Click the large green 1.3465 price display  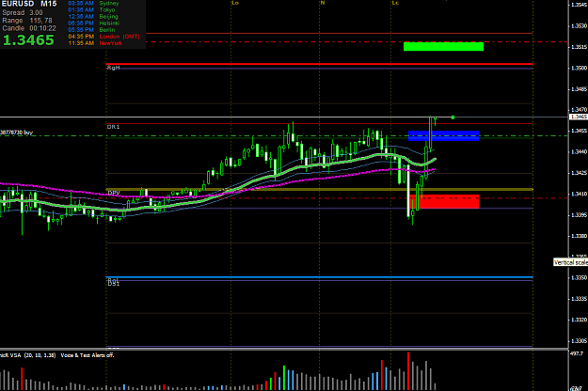[x=28, y=40]
